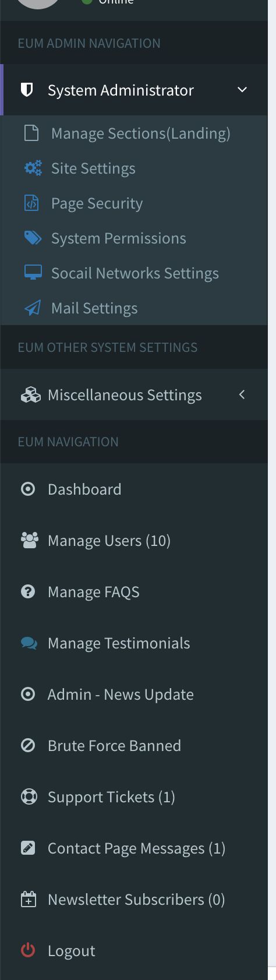
Task: View Contact Page Messages (1)
Action: (134, 848)
